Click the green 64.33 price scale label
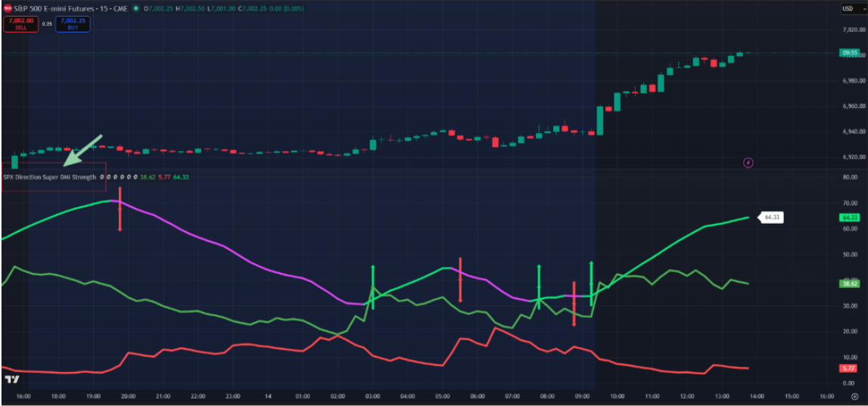 850,218
